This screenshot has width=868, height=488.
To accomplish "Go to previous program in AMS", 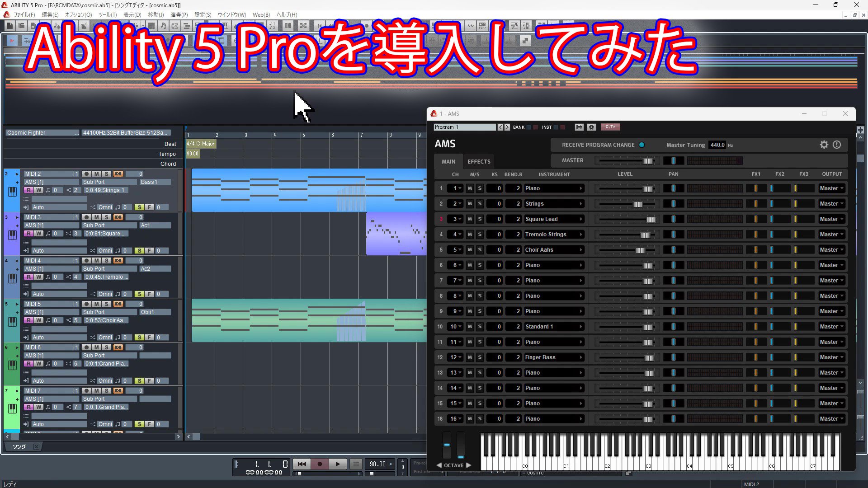I will coord(500,127).
